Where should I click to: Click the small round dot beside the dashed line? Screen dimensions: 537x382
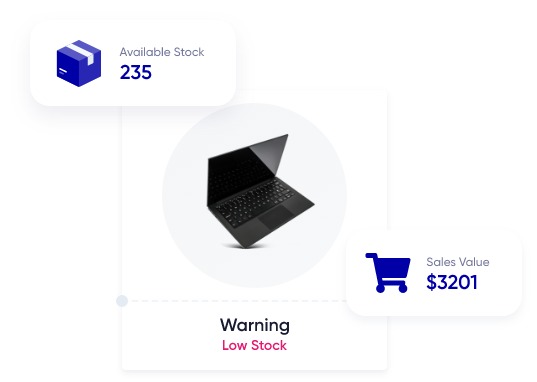coord(122,301)
